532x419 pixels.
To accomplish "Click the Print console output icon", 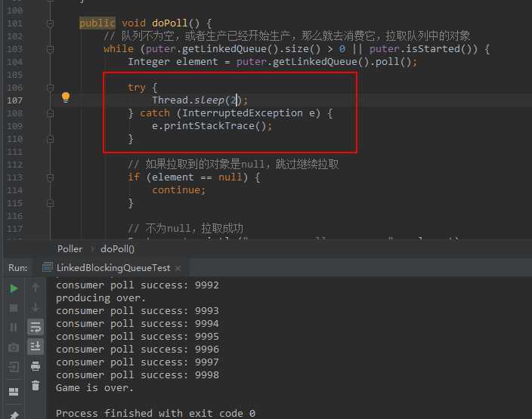I will [x=36, y=366].
